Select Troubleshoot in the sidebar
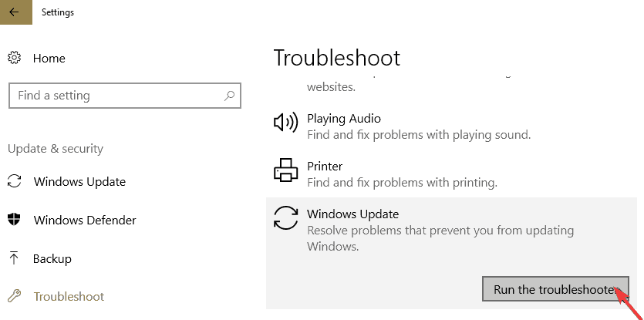 coord(69,296)
